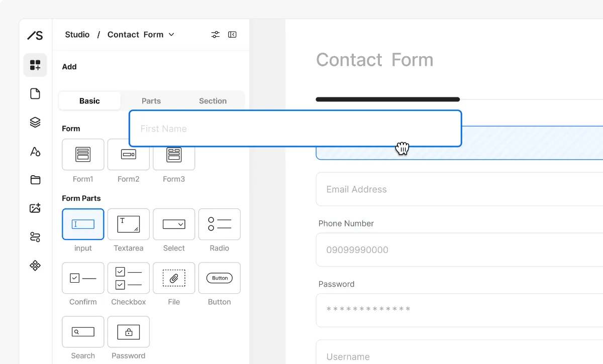Viewport: 603px width, 364px height.
Task: Open the settings sliders icon
Action: click(x=216, y=35)
